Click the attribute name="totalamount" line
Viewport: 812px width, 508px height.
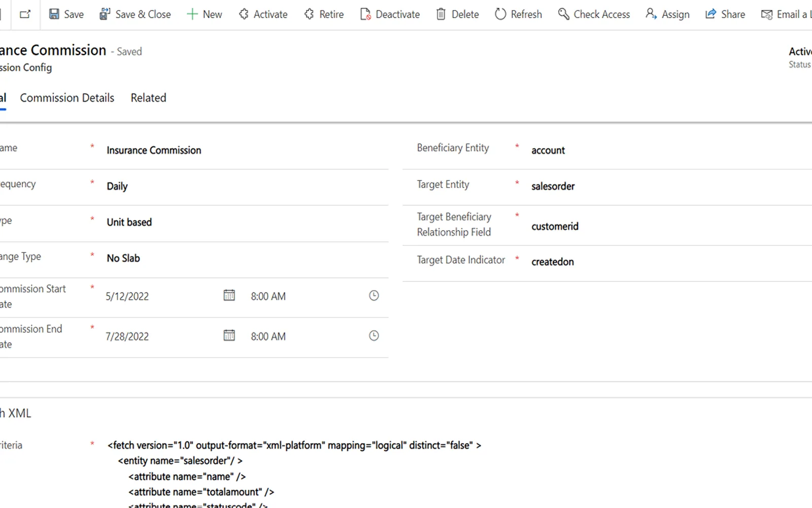201,492
